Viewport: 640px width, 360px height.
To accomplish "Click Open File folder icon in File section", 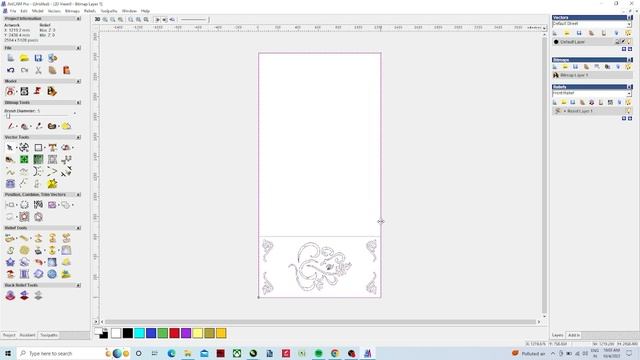I will (x=24, y=58).
